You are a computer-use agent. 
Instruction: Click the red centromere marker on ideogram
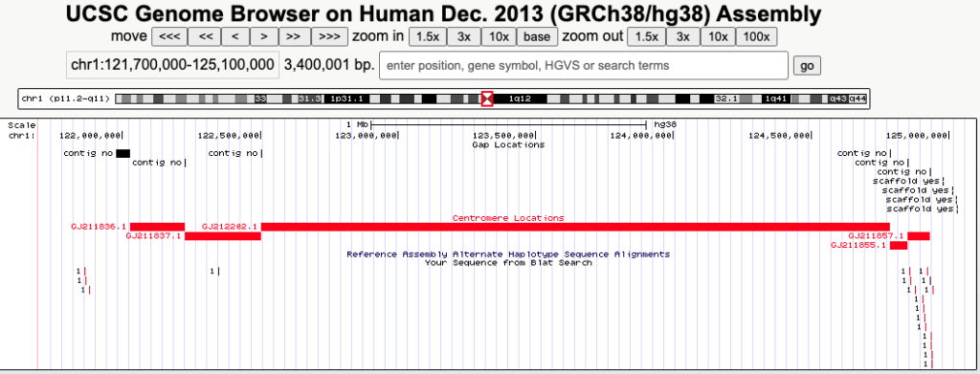[x=487, y=99]
